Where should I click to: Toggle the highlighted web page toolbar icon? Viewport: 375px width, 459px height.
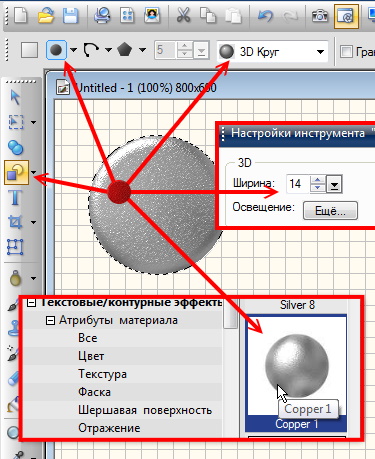point(346,16)
